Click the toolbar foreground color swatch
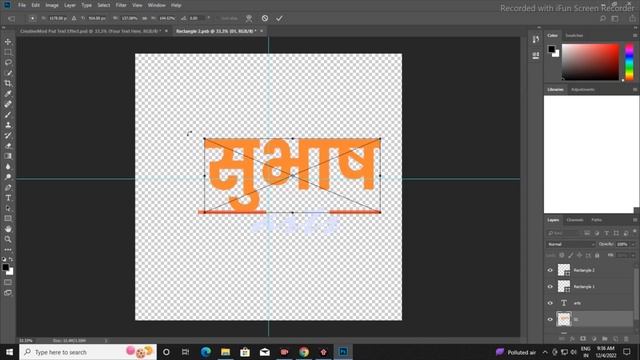Viewport: 640px width, 360px height. 6,267
